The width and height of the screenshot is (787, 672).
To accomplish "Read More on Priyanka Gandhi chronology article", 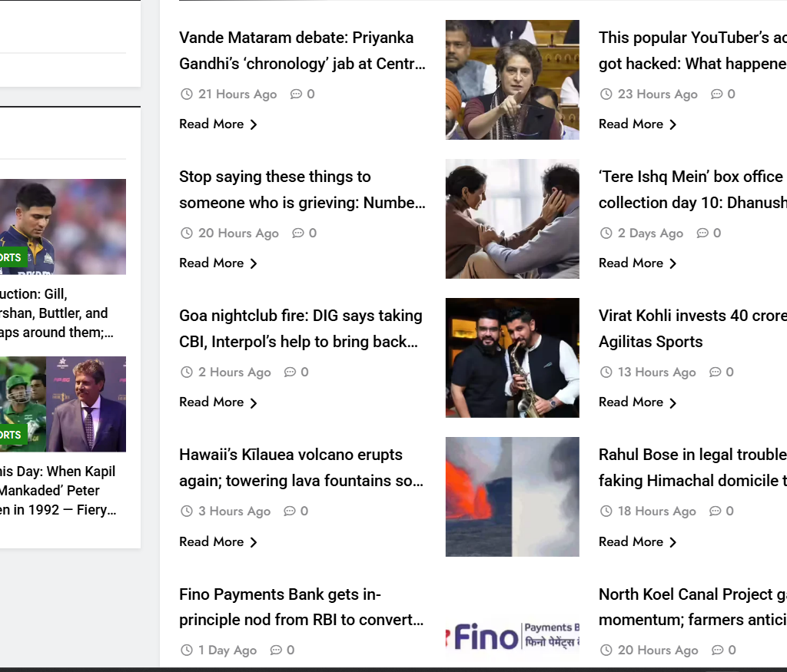I will (218, 124).
